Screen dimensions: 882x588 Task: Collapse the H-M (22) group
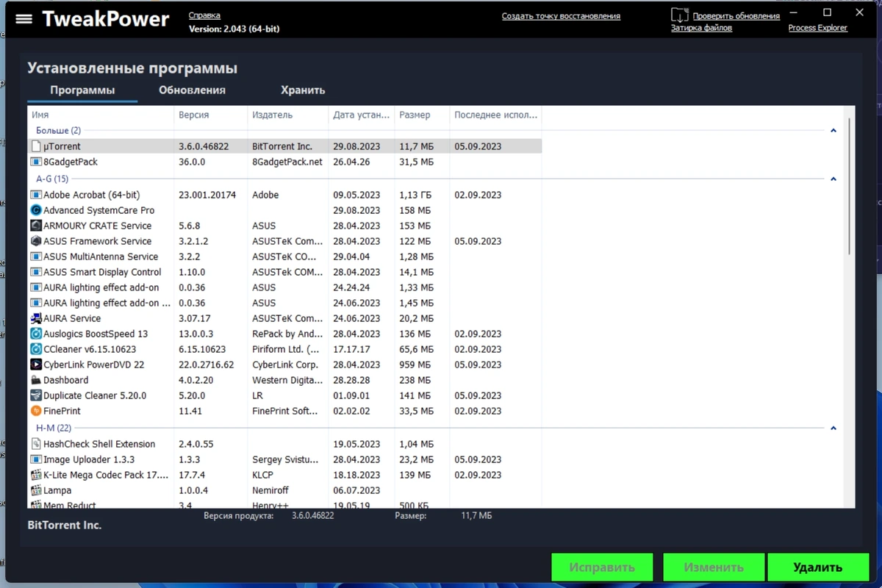pyautogui.click(x=833, y=428)
